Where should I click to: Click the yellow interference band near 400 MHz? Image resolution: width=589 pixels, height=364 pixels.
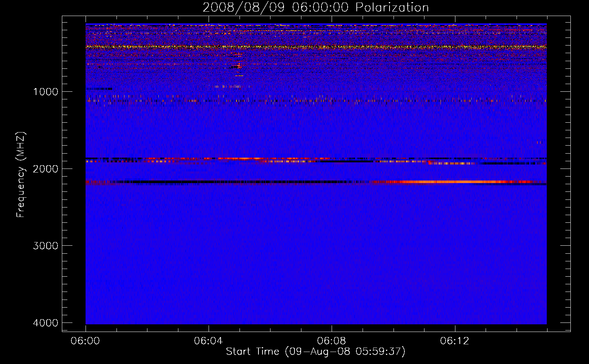[316, 47]
